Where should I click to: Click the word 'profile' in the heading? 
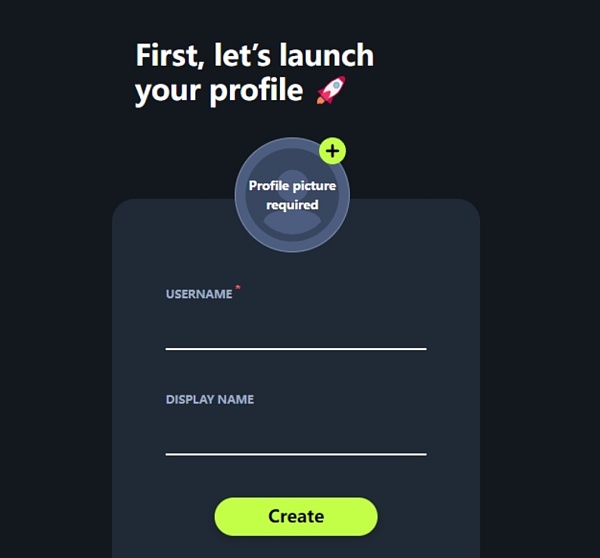(256, 91)
